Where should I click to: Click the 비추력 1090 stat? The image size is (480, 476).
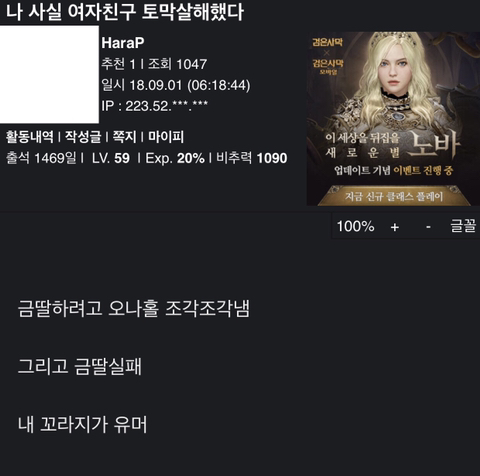(252, 158)
